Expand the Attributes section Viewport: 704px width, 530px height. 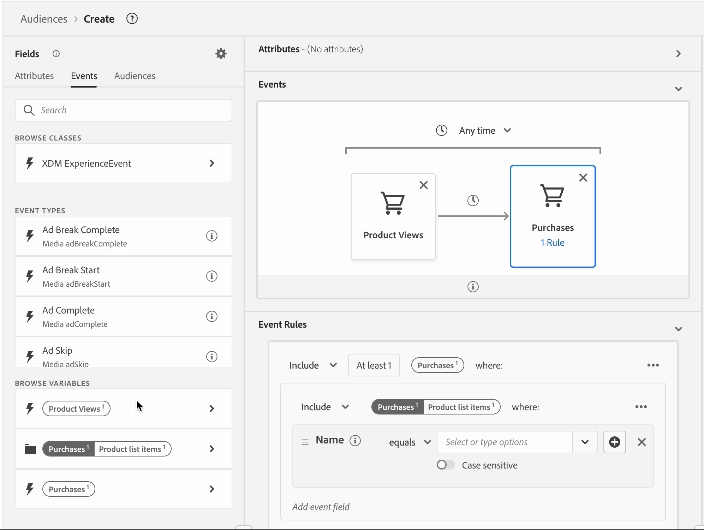pos(678,54)
